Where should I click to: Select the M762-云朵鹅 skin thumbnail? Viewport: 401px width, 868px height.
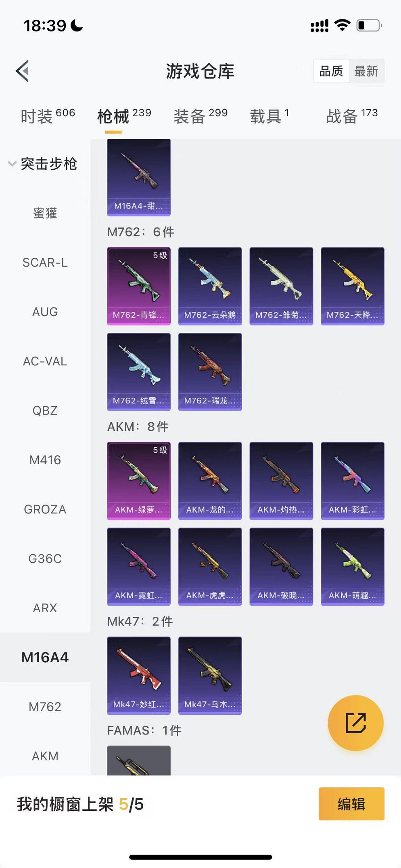click(x=210, y=286)
